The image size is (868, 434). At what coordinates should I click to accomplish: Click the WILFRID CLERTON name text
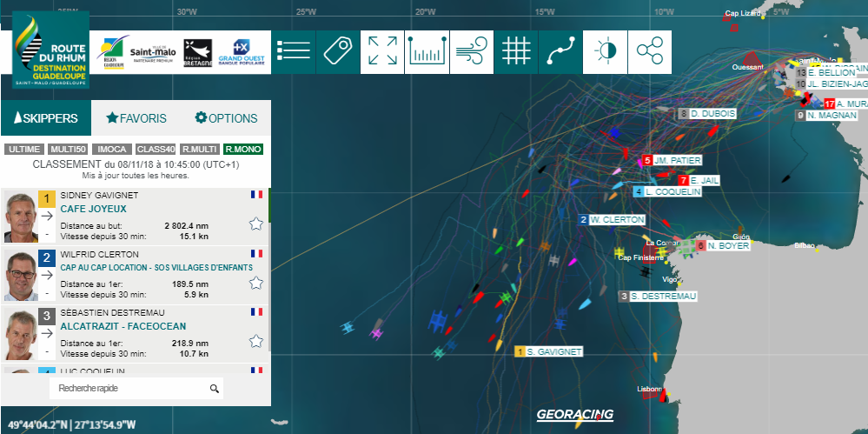[x=100, y=254]
